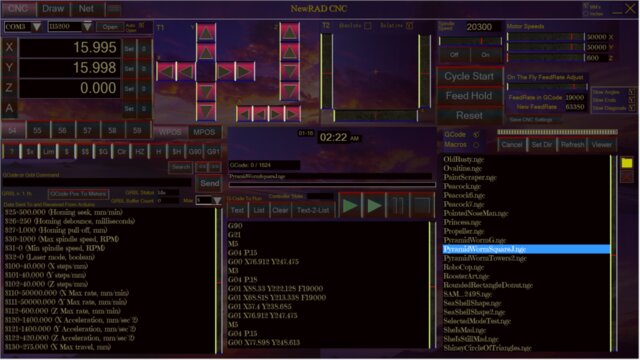Image resolution: width=640 pixels, height=360 pixels.
Task: Jog X axis right with outermost arrow
Action: tap(244, 71)
